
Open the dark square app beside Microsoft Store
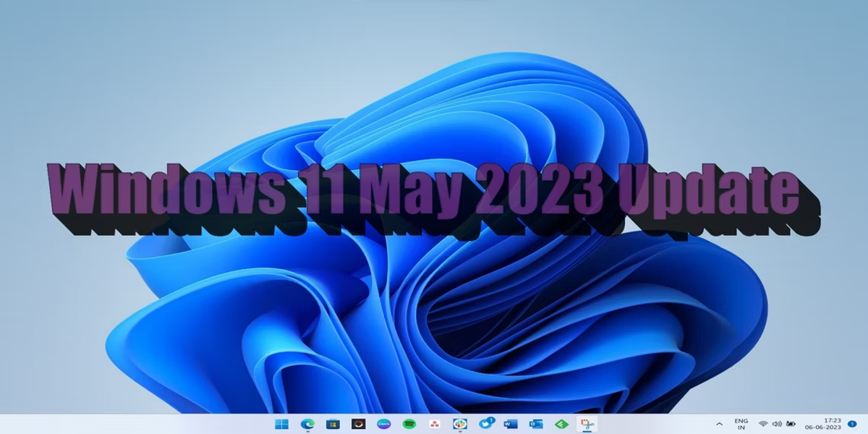[x=358, y=424]
